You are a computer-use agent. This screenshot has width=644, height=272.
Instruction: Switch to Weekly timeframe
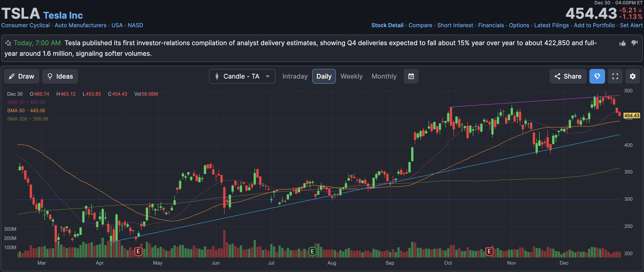pos(351,76)
